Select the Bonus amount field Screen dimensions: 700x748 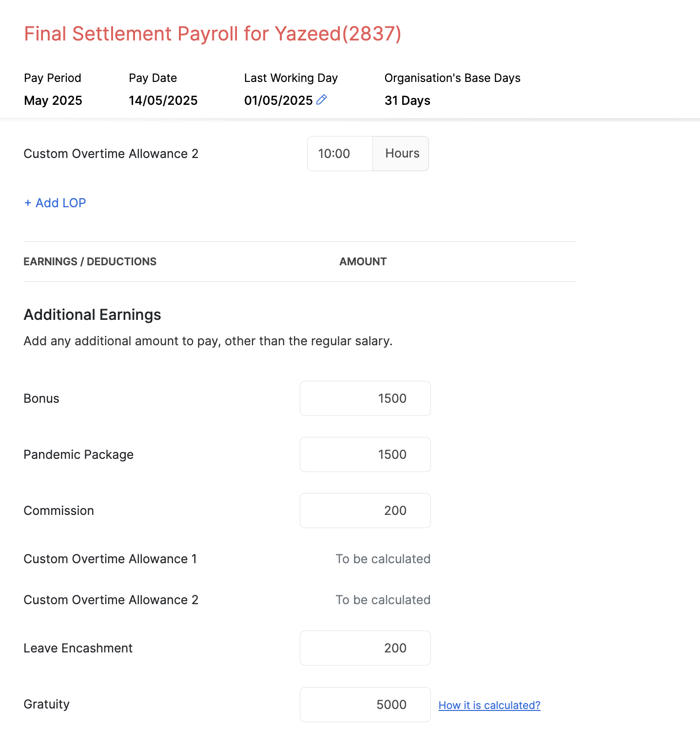click(365, 398)
